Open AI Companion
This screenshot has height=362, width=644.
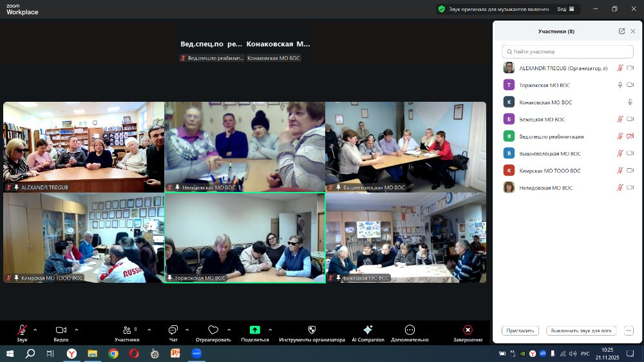click(x=368, y=330)
